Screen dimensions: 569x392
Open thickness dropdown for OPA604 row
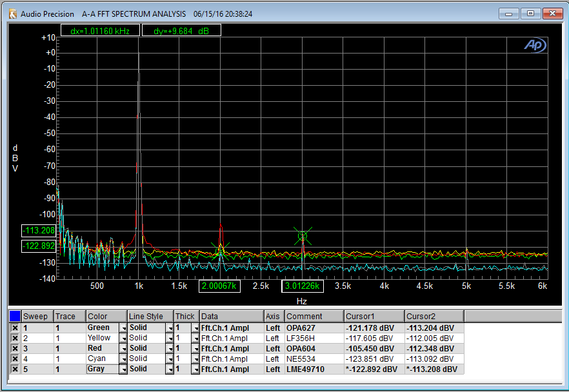click(195, 349)
